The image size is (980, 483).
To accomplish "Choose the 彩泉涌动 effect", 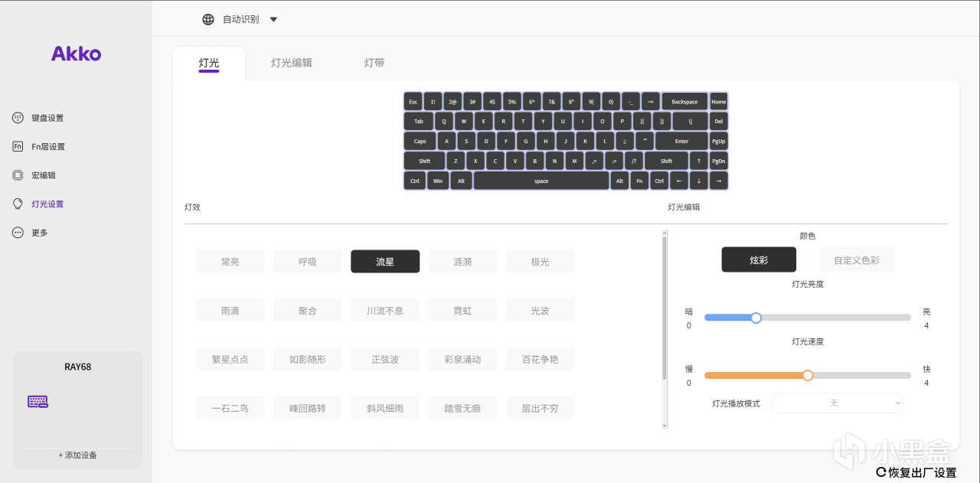I will tap(462, 359).
